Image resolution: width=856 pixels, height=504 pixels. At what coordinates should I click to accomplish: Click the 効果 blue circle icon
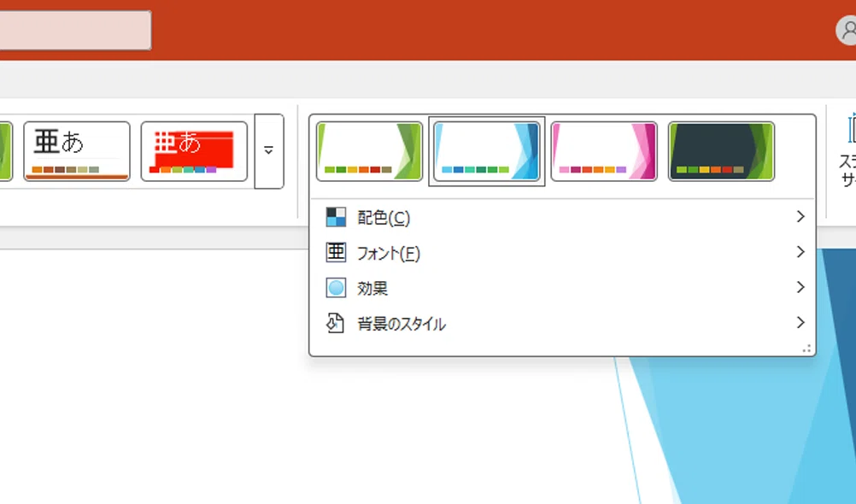tap(336, 288)
